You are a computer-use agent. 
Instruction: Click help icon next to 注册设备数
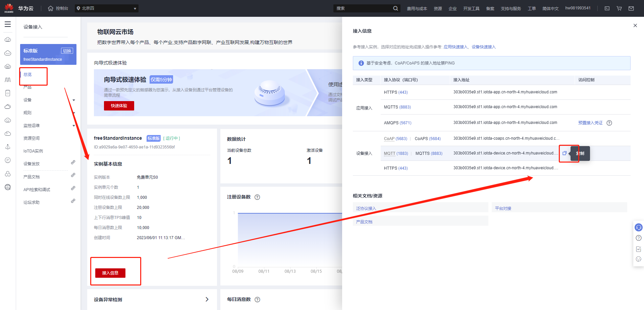tap(257, 197)
